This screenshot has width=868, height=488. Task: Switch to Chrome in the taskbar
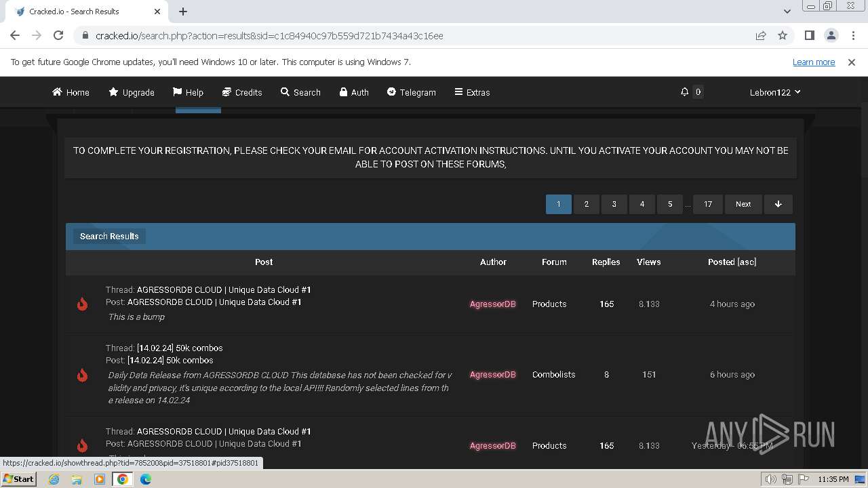point(123,479)
